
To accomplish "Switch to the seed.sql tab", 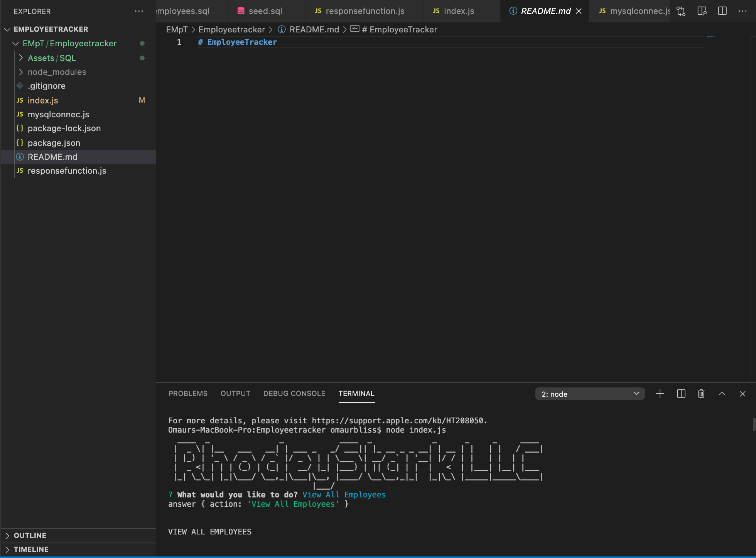I will pos(267,11).
